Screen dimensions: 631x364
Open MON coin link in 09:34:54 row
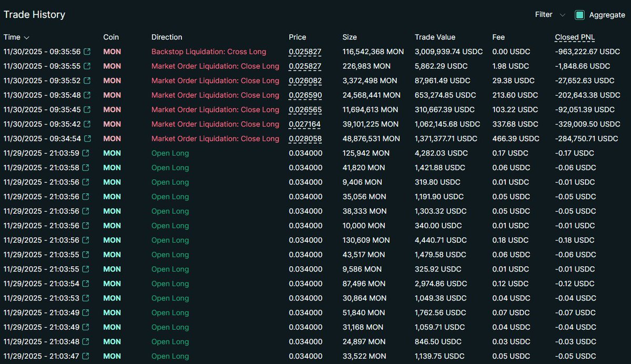112,139
